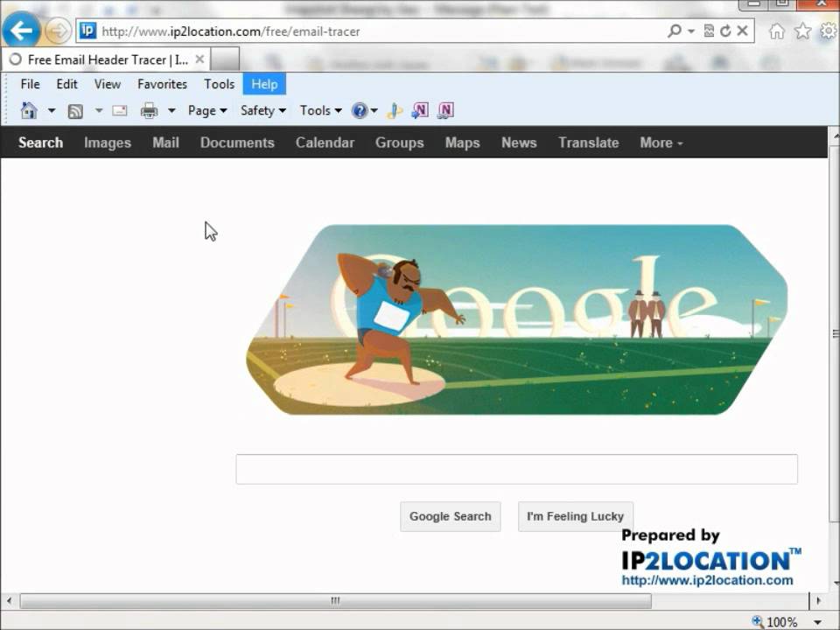840x630 pixels.
Task: Open the File menu
Action: [30, 84]
